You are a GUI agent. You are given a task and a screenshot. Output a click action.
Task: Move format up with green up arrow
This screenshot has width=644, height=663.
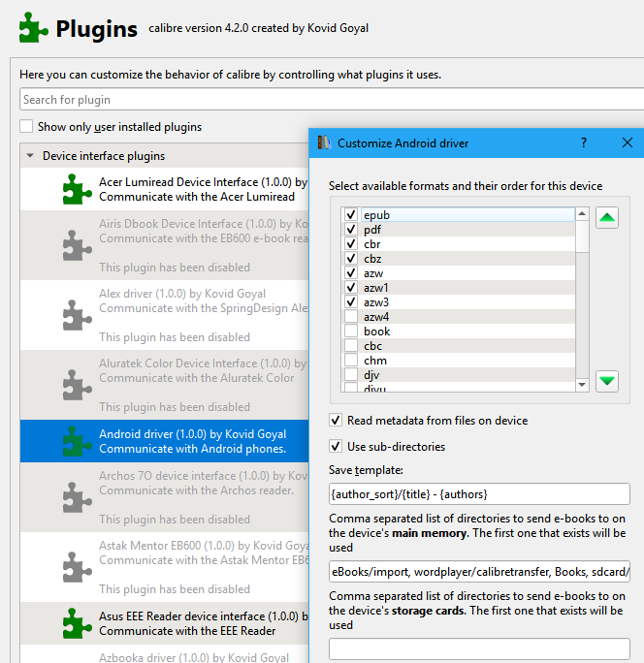607,218
